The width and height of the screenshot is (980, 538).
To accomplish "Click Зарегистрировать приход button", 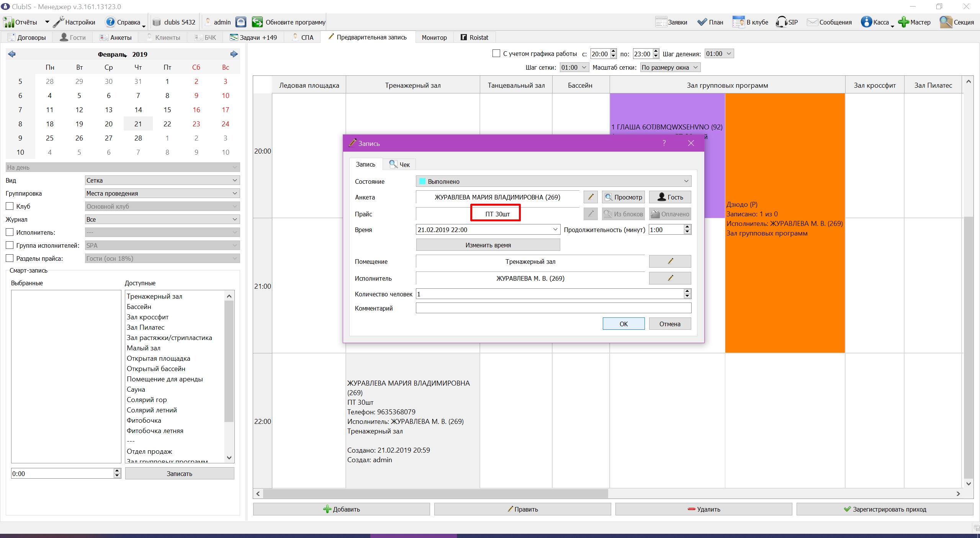I will (x=885, y=509).
